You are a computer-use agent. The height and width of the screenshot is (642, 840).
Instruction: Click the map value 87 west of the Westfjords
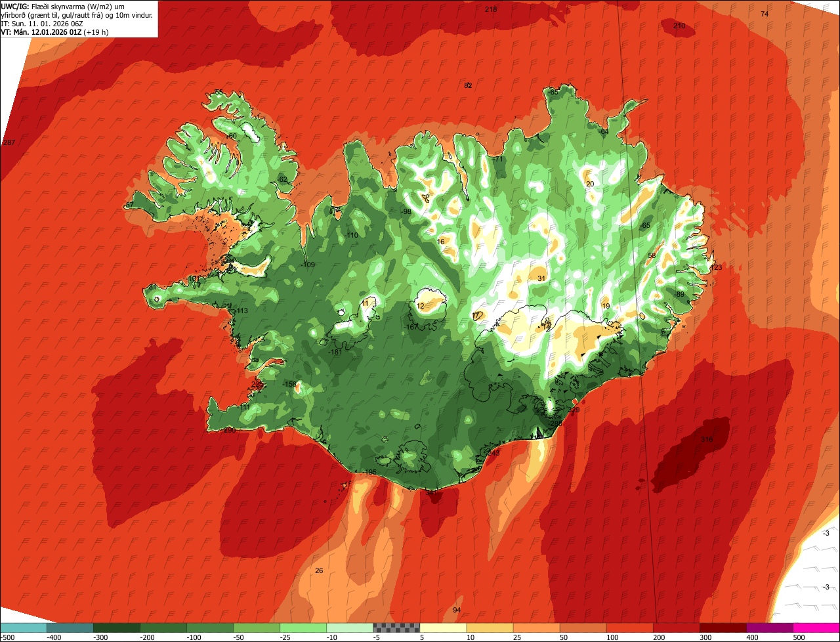pos(129,205)
